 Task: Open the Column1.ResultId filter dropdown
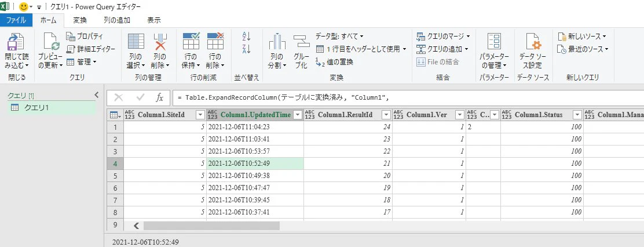386,115
